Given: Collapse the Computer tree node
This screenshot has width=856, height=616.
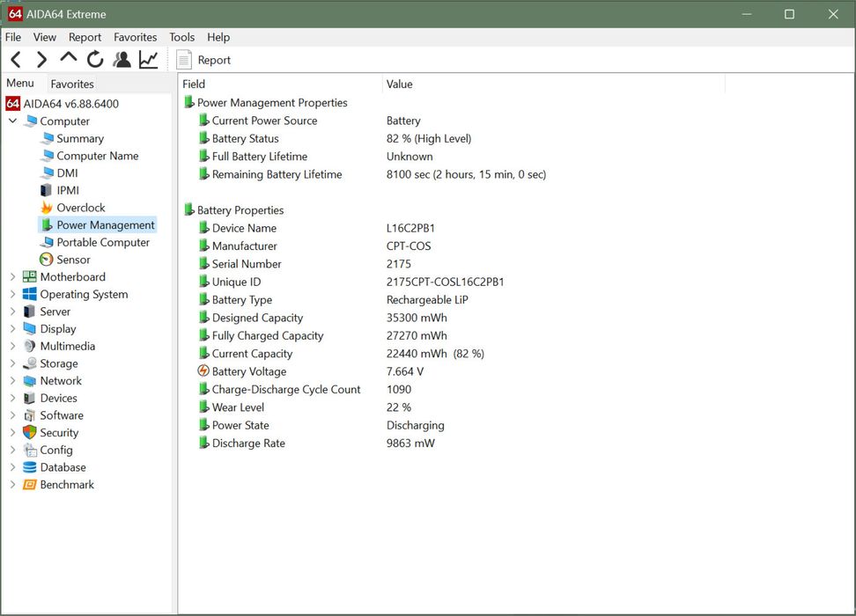Looking at the screenshot, I should pyautogui.click(x=12, y=121).
